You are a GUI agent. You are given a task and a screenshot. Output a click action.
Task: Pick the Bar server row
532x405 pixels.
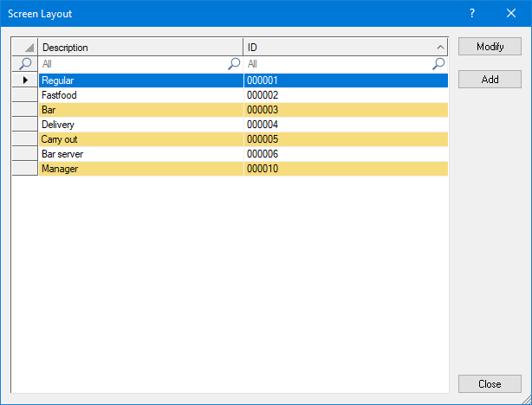pos(140,154)
